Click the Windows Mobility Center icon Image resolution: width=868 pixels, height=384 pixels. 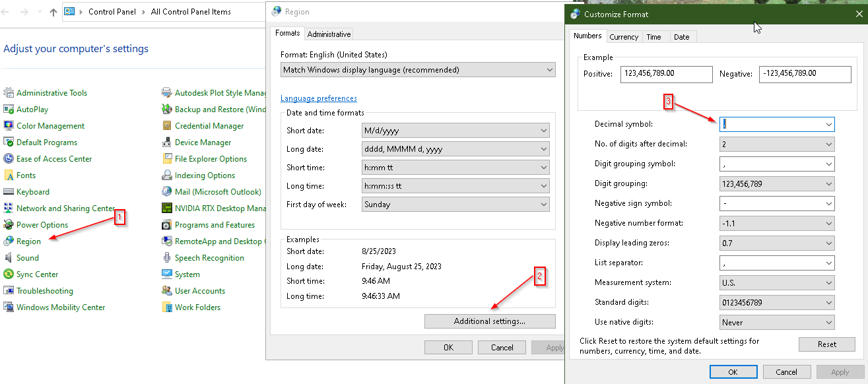coord(9,307)
